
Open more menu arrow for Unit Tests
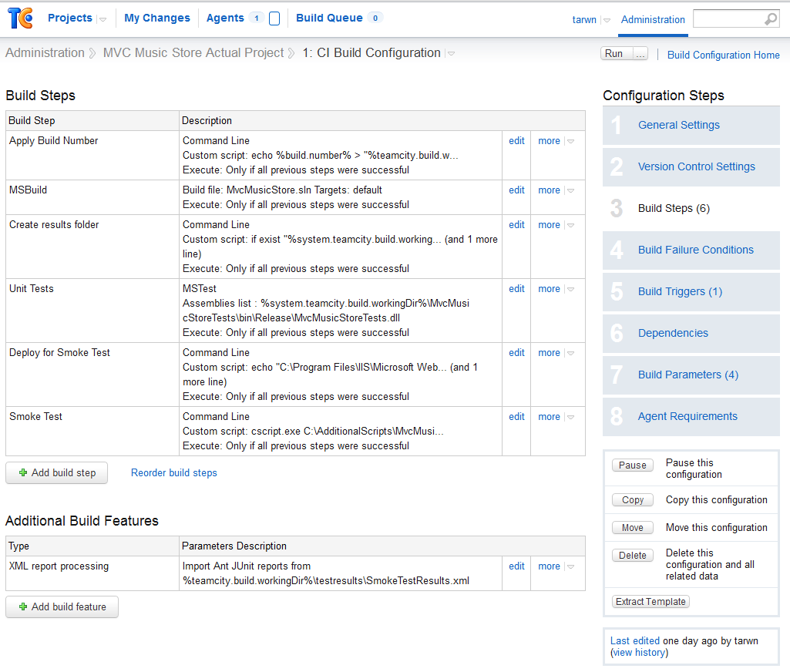pyautogui.click(x=571, y=289)
